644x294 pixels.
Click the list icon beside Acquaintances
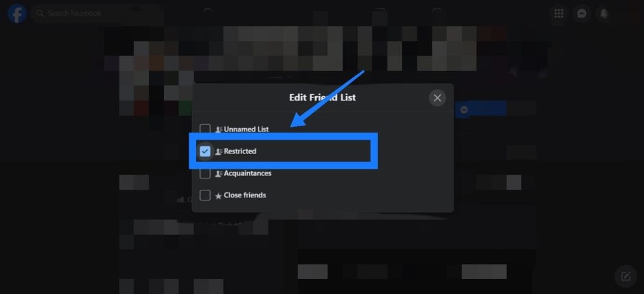click(x=218, y=174)
